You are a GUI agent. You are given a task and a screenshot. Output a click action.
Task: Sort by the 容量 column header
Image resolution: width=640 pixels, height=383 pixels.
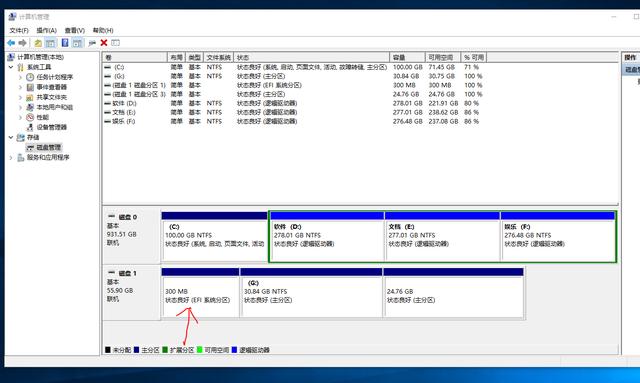point(408,58)
